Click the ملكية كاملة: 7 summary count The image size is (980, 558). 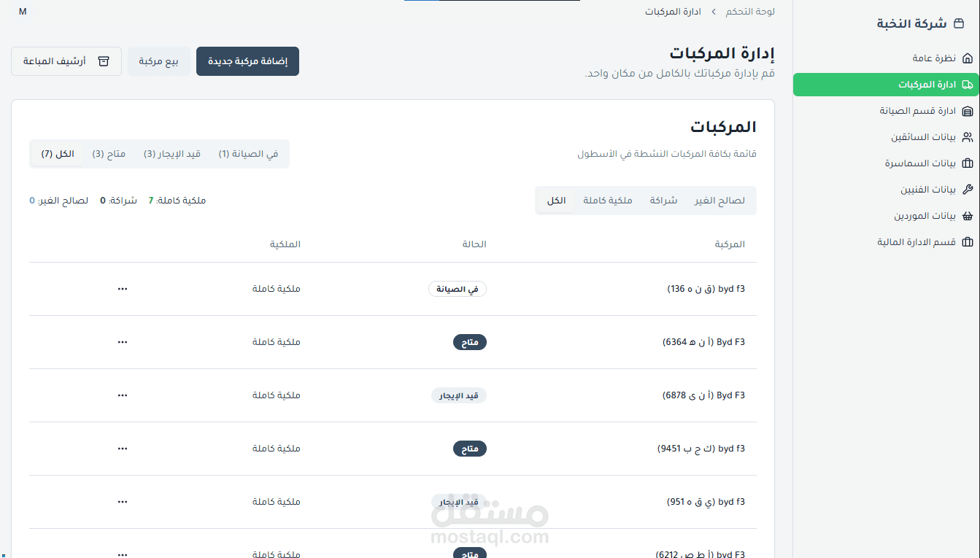177,201
